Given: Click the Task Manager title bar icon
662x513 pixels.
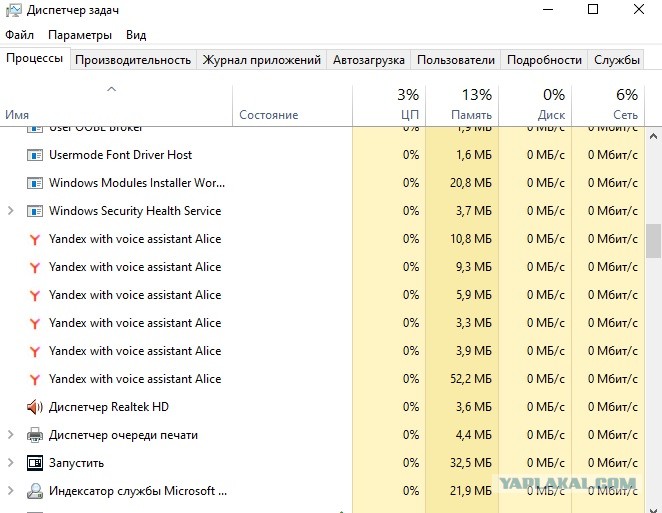Looking at the screenshot, I should tap(13, 9).
